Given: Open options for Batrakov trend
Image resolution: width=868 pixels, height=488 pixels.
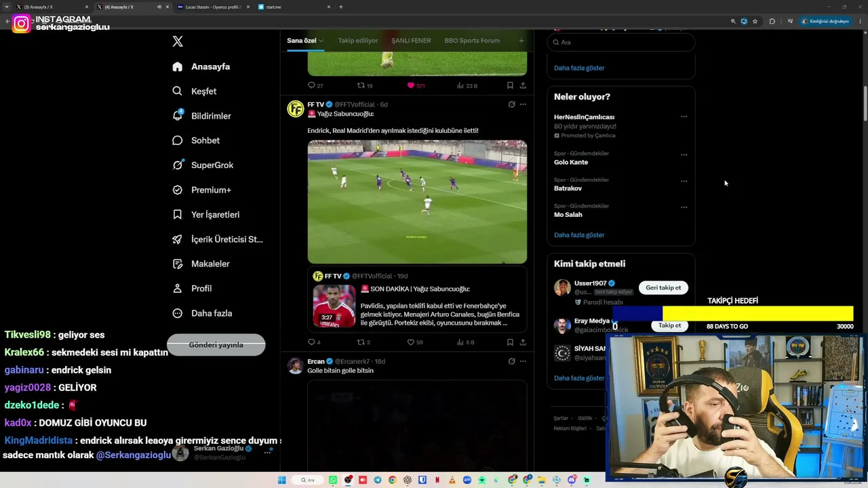Looking at the screenshot, I should coord(684,181).
